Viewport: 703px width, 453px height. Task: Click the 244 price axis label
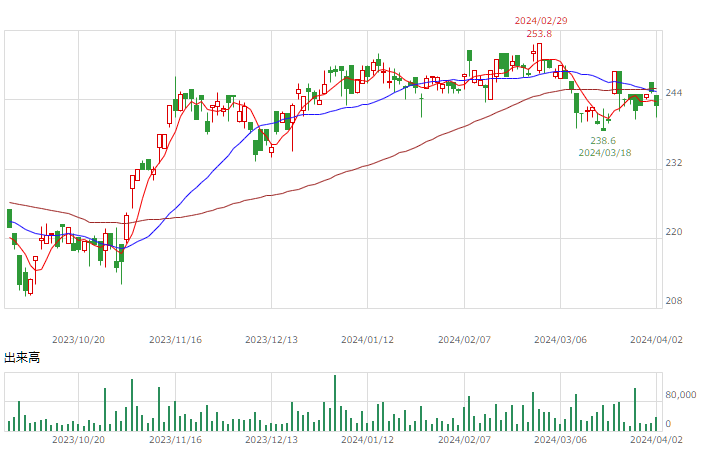point(674,93)
